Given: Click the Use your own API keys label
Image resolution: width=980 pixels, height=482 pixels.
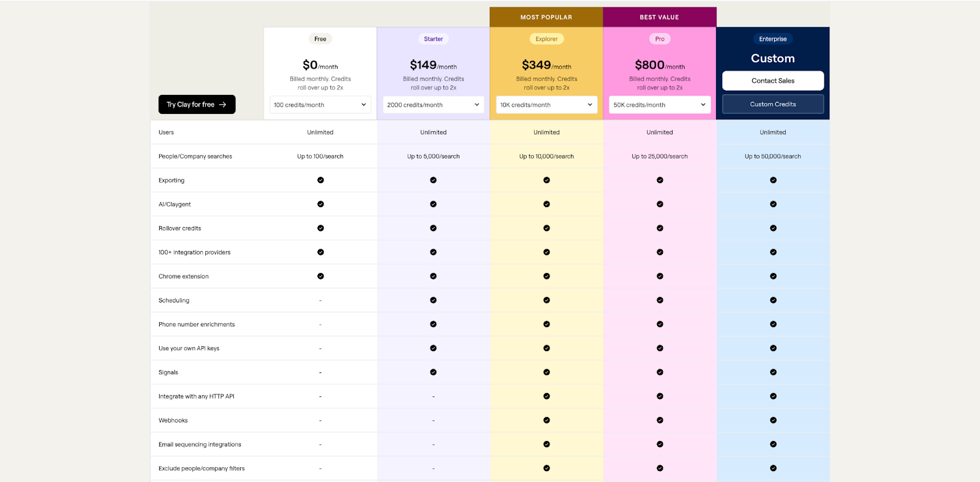Looking at the screenshot, I should click(x=189, y=348).
